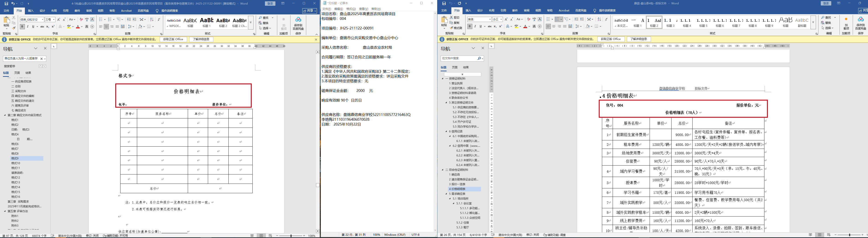Click numbered list icon in left Word ribbon
Viewport: 868px width, 238px height.
(x=110, y=20)
